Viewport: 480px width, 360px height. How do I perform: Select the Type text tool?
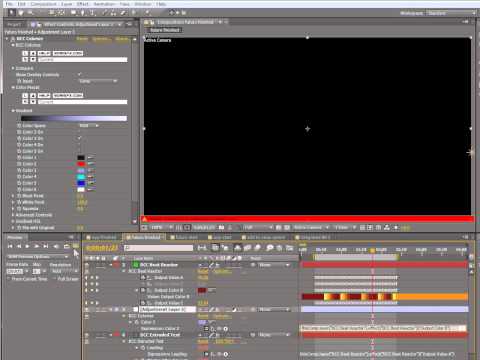(93, 13)
